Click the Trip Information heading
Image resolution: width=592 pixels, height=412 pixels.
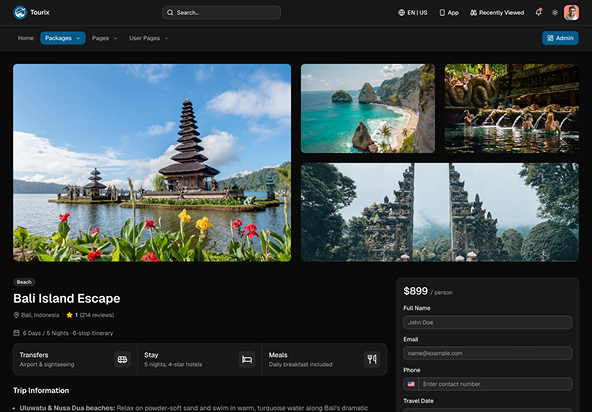tap(41, 390)
